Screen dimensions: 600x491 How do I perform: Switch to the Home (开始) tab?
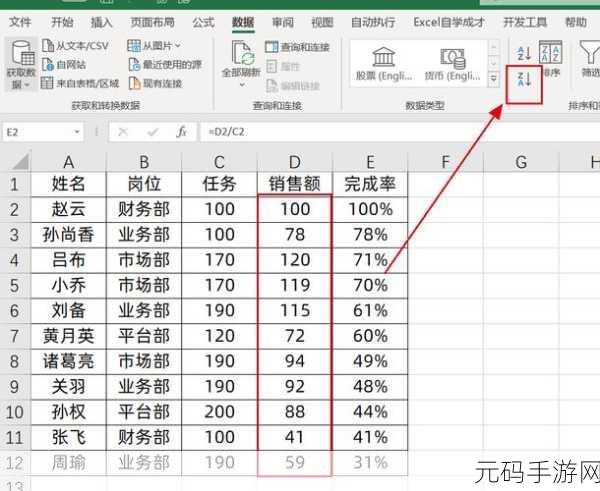coord(62,22)
